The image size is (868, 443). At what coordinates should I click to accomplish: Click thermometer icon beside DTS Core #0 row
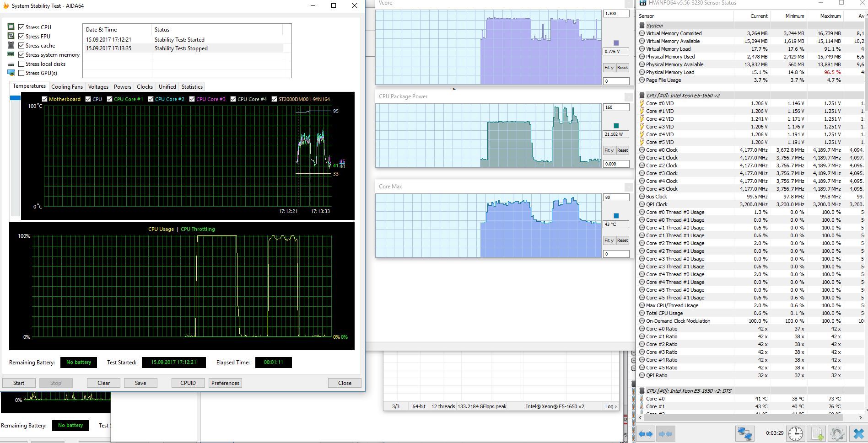coord(642,399)
